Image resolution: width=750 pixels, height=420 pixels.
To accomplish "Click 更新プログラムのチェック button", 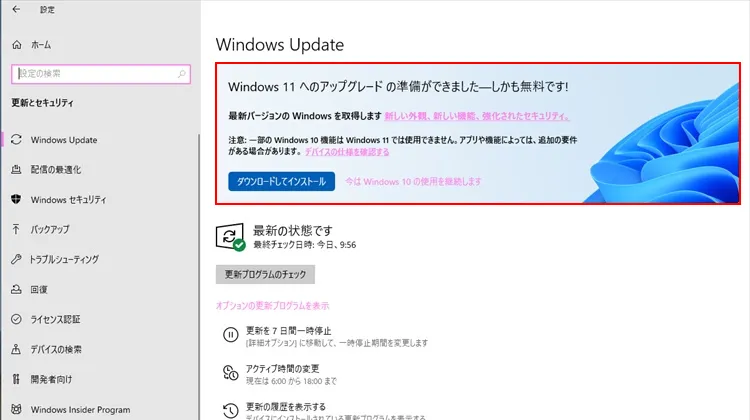I will click(x=265, y=275).
